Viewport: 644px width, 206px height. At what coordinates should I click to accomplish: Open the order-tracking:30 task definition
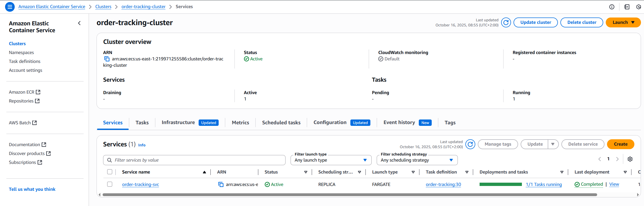point(443,185)
